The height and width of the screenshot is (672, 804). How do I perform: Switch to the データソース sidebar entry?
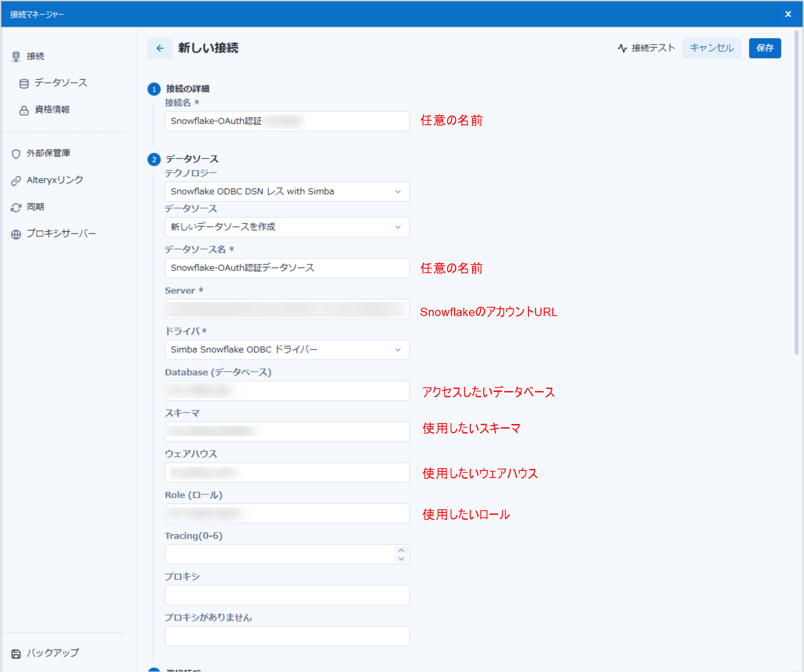click(60, 83)
